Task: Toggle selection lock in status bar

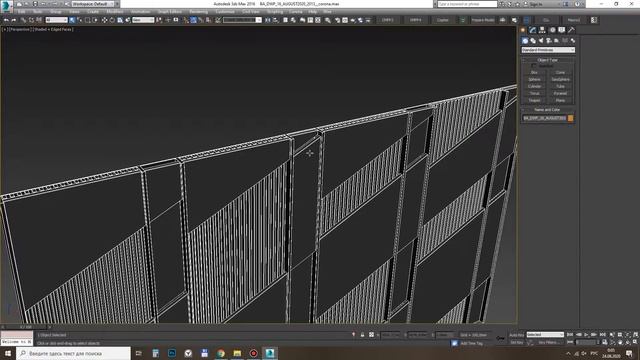Action: tap(362, 335)
